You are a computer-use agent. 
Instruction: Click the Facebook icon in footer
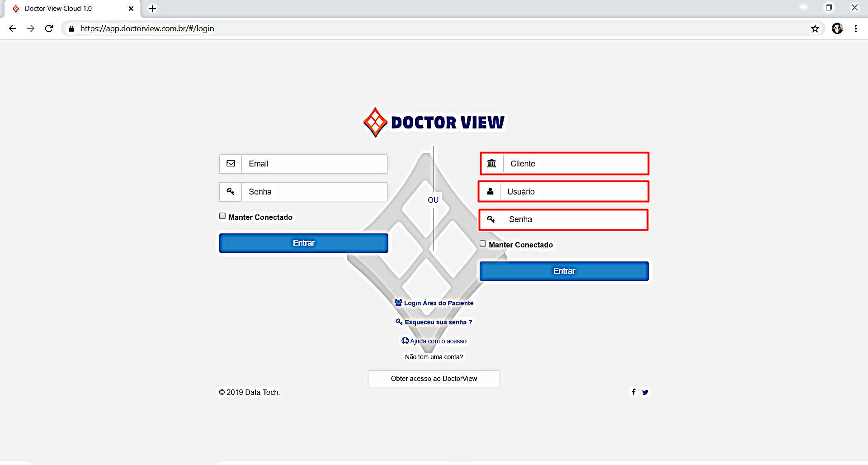click(x=633, y=392)
